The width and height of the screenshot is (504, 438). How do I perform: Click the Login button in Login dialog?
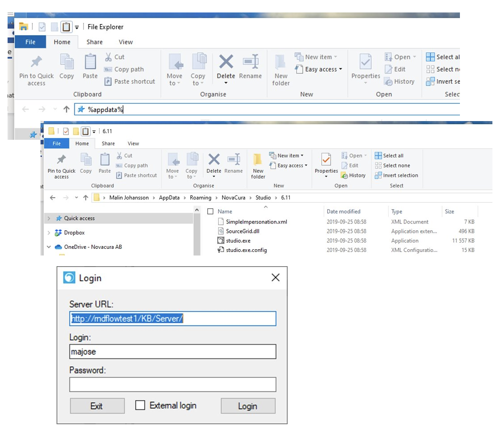tap(248, 406)
